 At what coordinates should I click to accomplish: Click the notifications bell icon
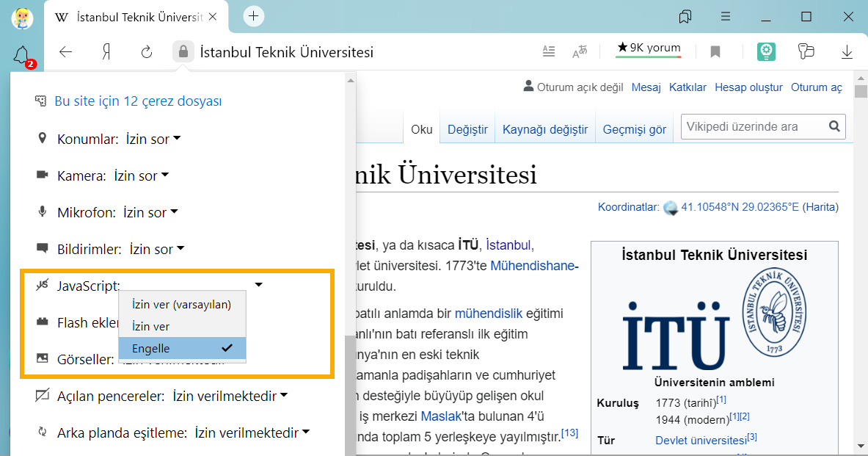tap(21, 55)
